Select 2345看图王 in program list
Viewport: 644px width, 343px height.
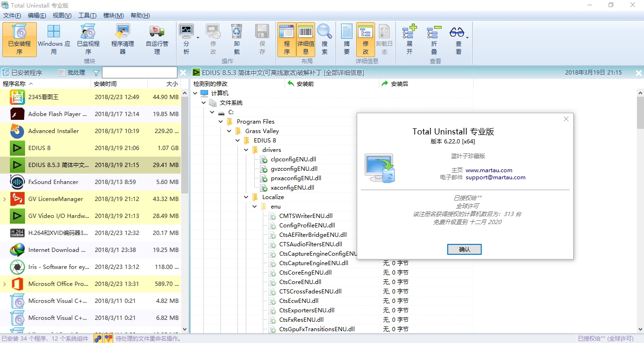[90, 97]
